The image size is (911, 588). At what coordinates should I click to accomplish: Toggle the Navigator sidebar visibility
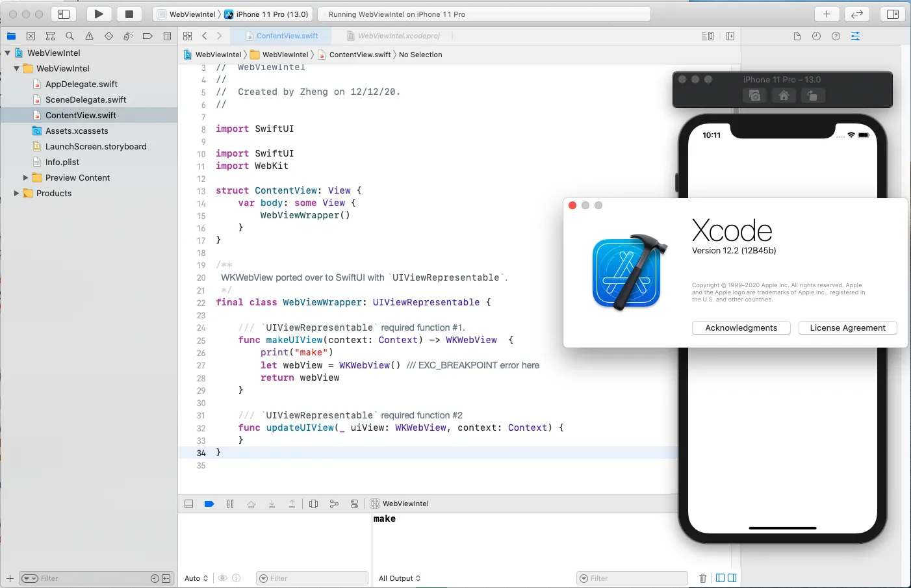coord(64,14)
